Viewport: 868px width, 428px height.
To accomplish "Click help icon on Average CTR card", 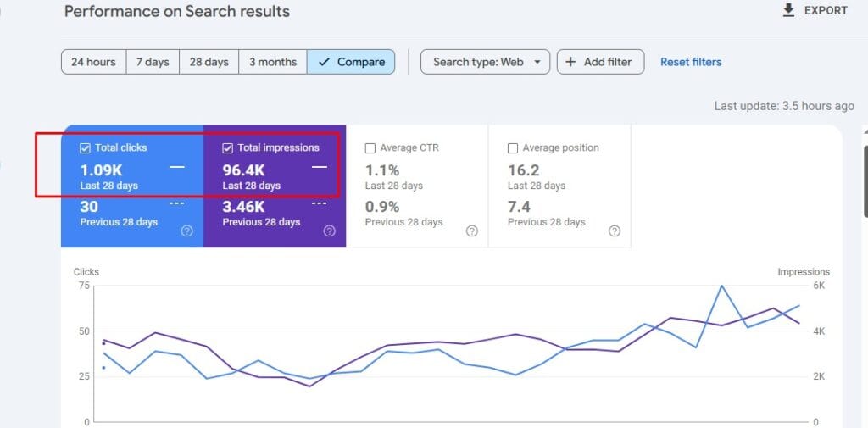I will click(472, 231).
